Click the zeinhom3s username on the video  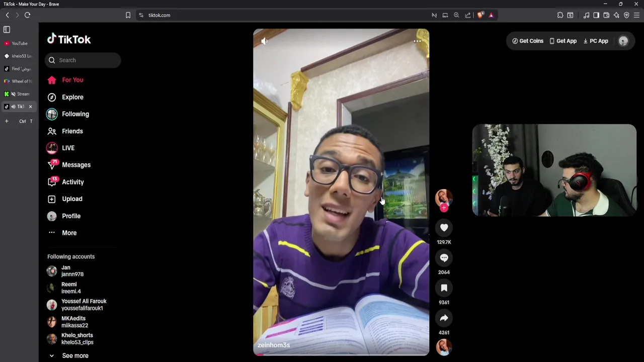click(274, 345)
